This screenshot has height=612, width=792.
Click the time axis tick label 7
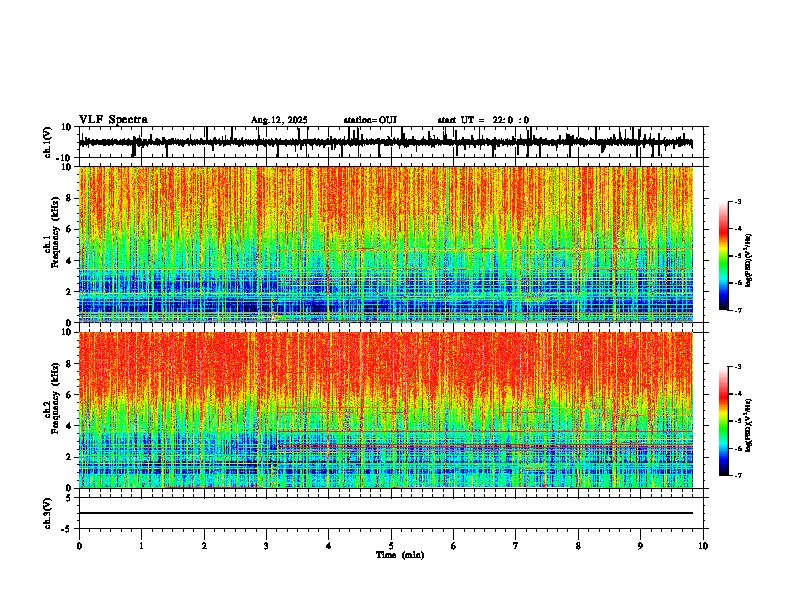[x=516, y=546]
